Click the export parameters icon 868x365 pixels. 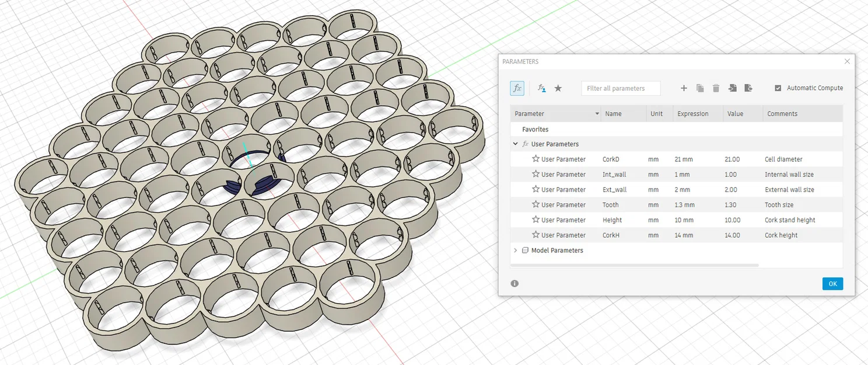[x=748, y=88]
